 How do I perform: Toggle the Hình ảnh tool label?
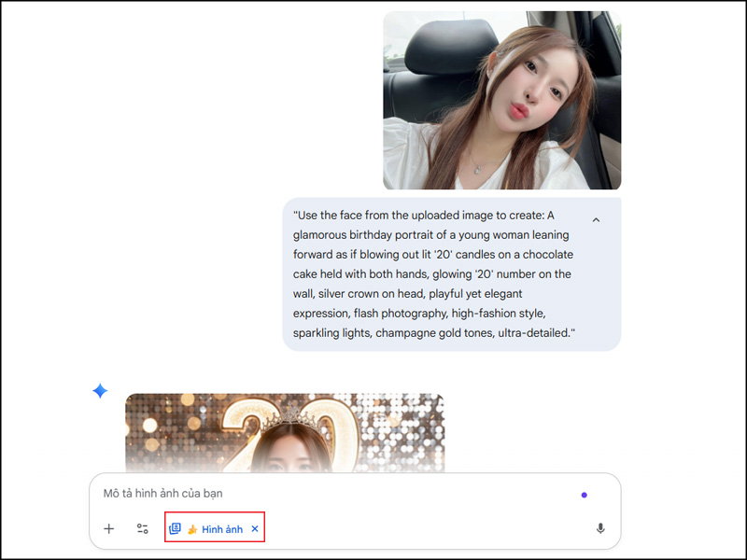pos(221,529)
